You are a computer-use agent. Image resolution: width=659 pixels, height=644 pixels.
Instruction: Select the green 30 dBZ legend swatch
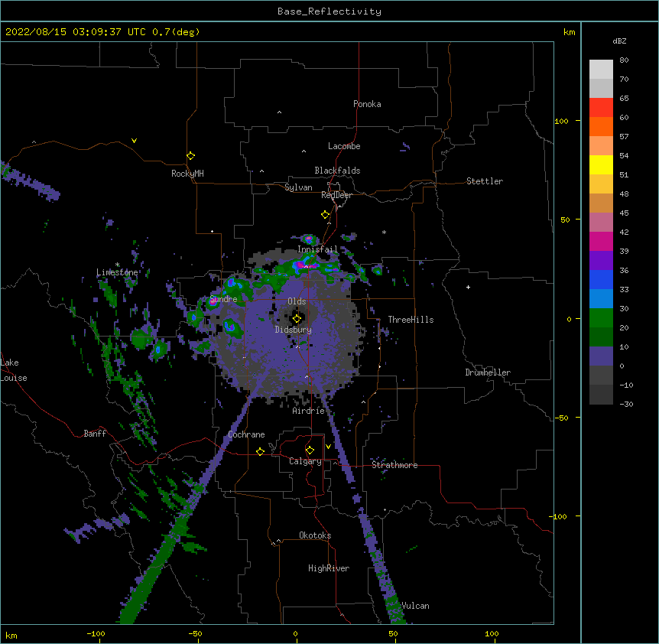pyautogui.click(x=601, y=318)
